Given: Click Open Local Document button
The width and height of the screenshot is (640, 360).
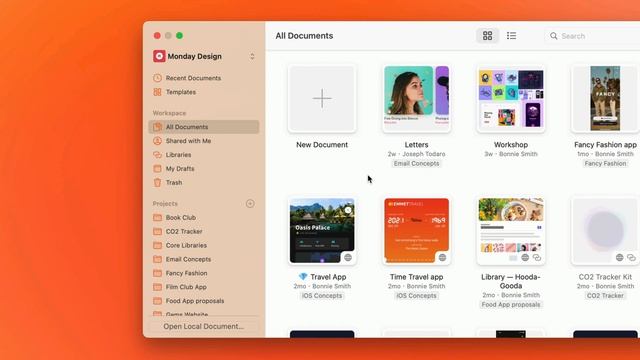Looking at the screenshot, I should pos(204,327).
